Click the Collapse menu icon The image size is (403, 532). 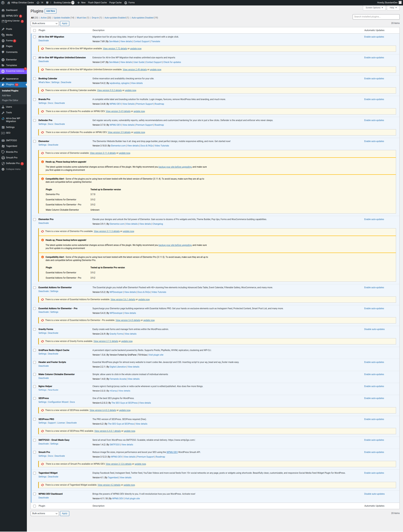(x=3, y=169)
